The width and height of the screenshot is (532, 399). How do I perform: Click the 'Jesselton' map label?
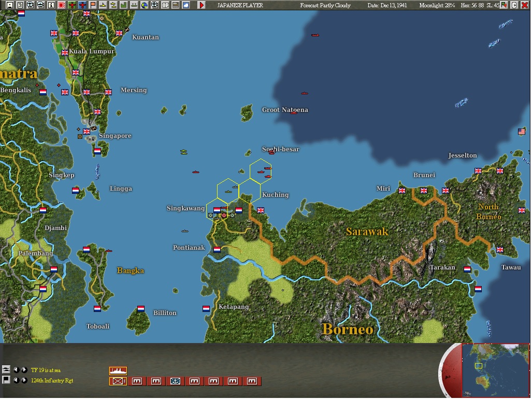pyautogui.click(x=463, y=155)
